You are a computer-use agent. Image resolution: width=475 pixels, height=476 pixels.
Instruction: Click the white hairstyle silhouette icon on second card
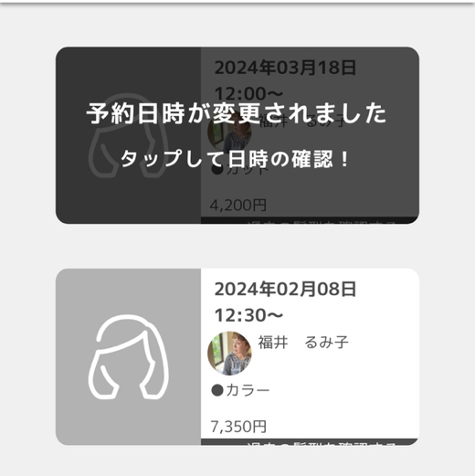pos(129,357)
